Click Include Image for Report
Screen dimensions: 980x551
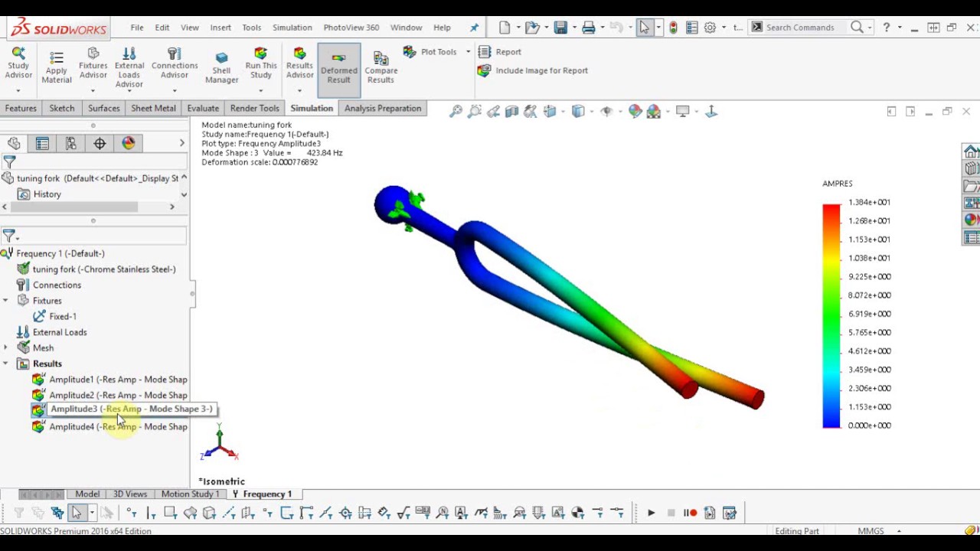pyautogui.click(x=533, y=70)
